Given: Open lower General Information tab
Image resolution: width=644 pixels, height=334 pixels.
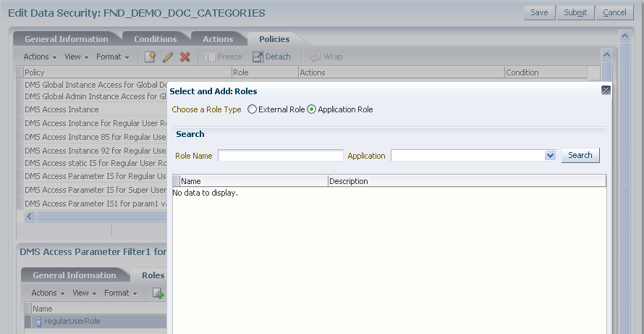Looking at the screenshot, I should 75,275.
